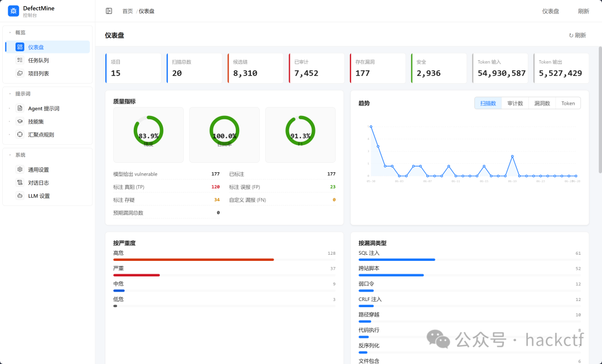The width and height of the screenshot is (602, 364).
Task: Click 刷新 in the top-right header
Action: 584,11
